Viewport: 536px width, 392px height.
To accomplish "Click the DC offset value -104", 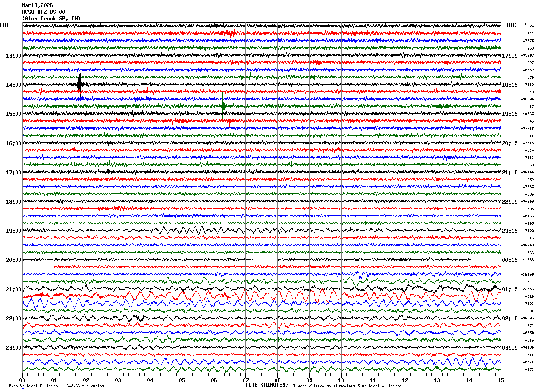I will (529, 150).
